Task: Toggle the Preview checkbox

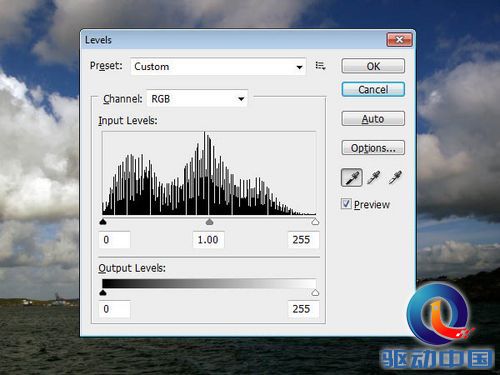Action: [x=346, y=204]
